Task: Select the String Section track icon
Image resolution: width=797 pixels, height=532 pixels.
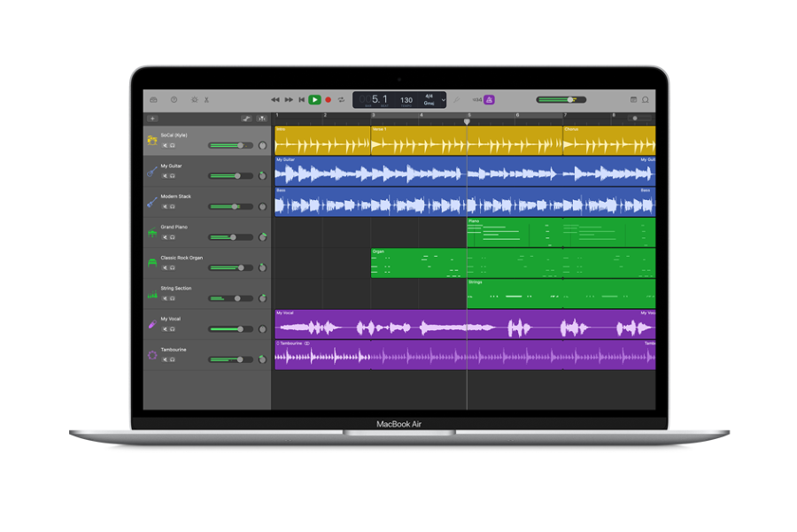Action: coord(152,294)
